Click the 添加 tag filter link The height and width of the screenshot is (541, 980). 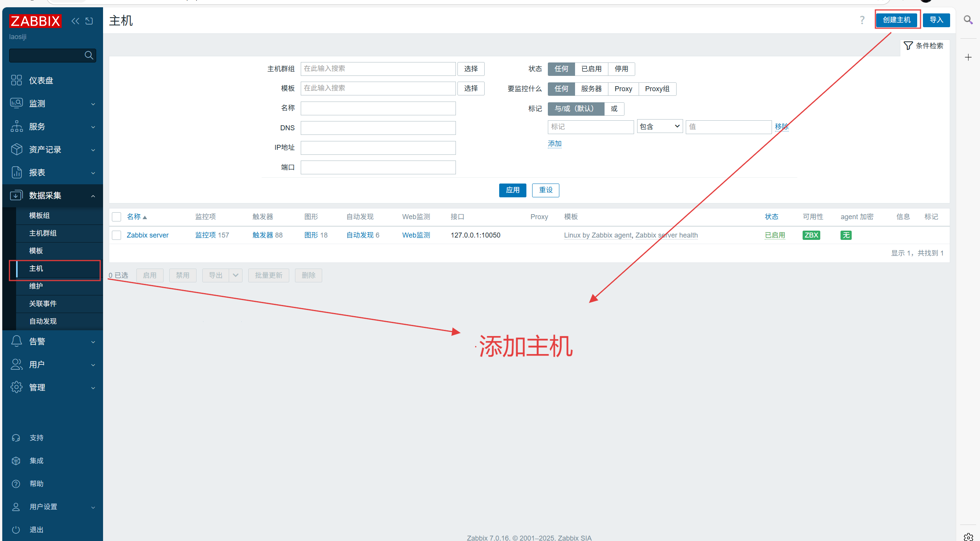click(554, 144)
